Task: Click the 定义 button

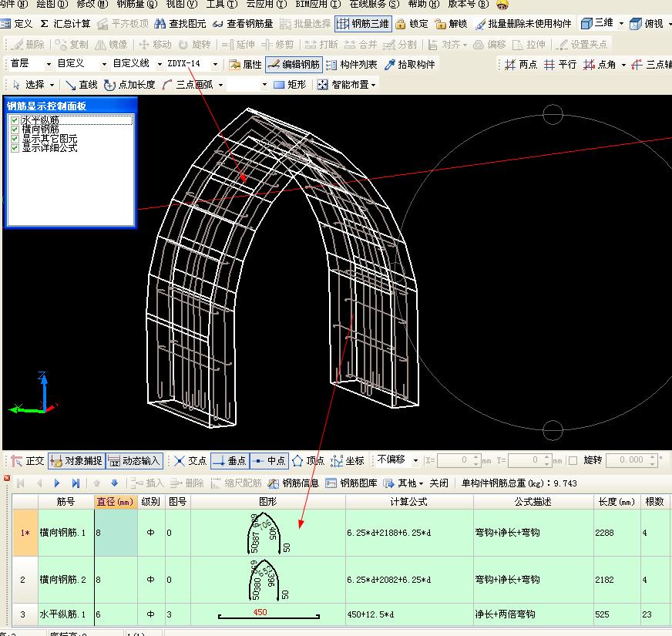Action: pyautogui.click(x=17, y=24)
